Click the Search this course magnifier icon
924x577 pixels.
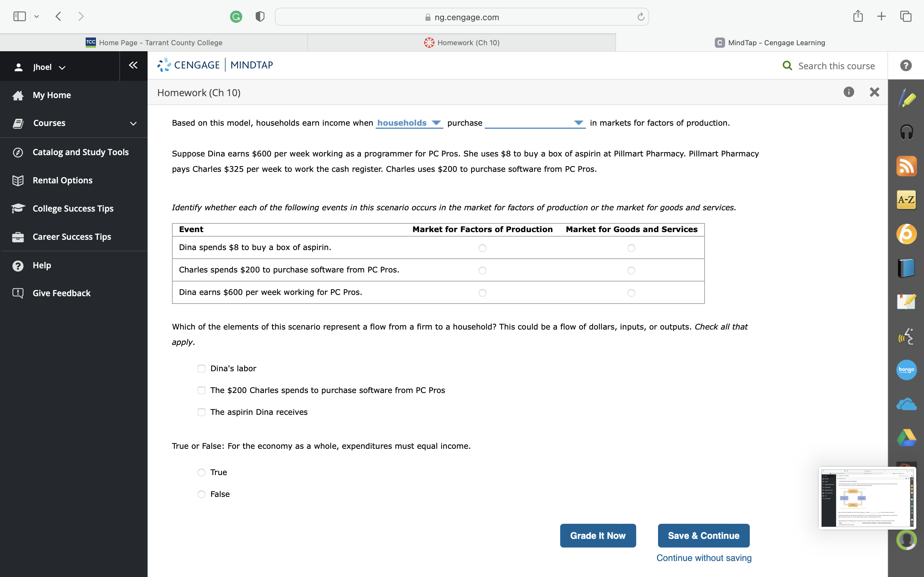click(x=787, y=66)
